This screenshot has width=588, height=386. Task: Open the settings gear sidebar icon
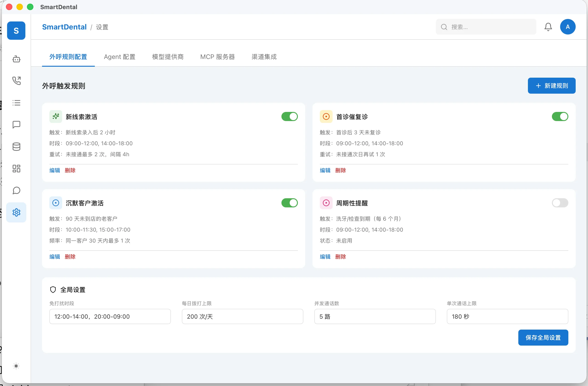(16, 212)
